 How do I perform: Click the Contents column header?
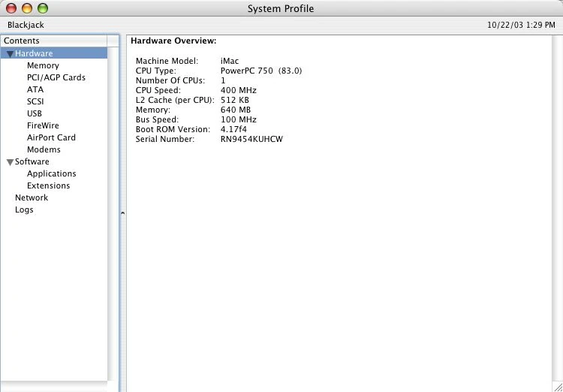click(x=54, y=41)
